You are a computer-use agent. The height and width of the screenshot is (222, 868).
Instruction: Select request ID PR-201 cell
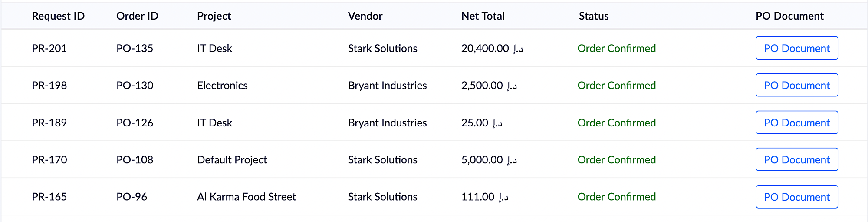49,48
